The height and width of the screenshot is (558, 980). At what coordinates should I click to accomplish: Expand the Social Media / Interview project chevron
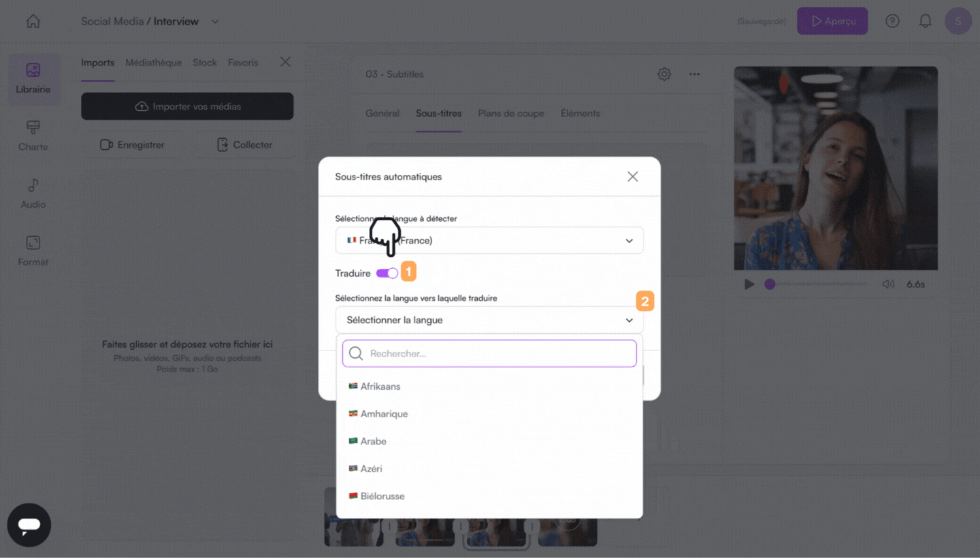coord(215,21)
